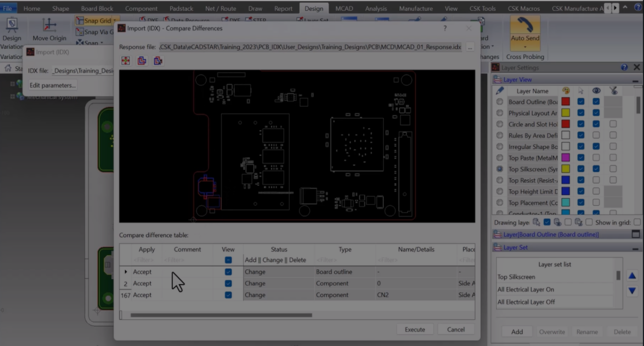
Task: Click the overlap comparison icon in the Import dialog
Action: 142,60
